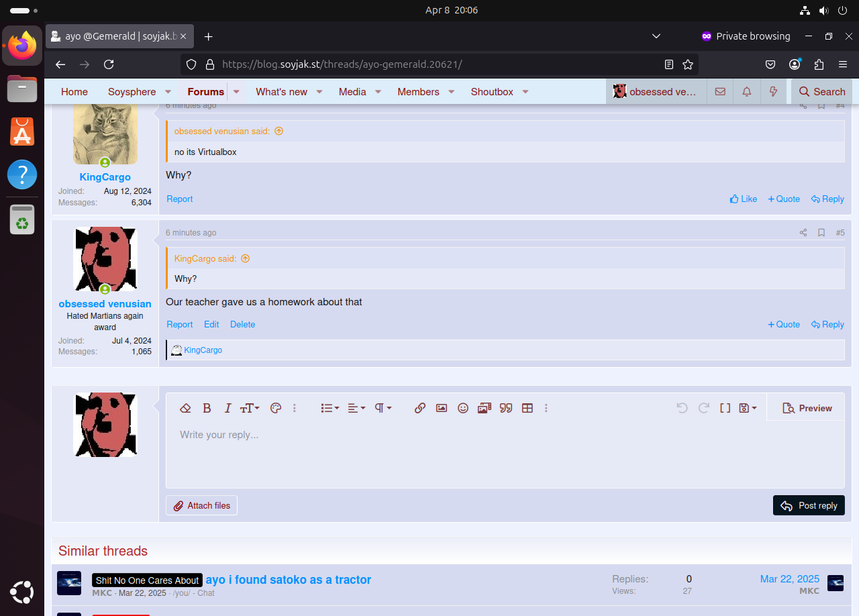Open Shoutbox nav item

(x=492, y=92)
